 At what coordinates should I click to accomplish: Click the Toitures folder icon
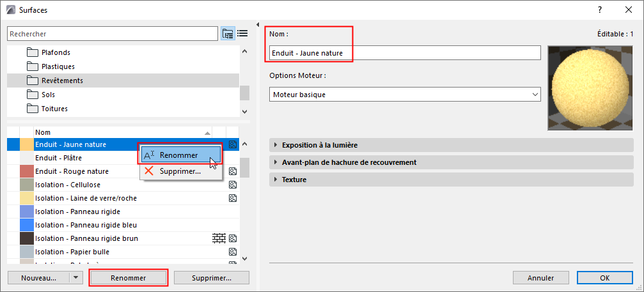(33, 109)
